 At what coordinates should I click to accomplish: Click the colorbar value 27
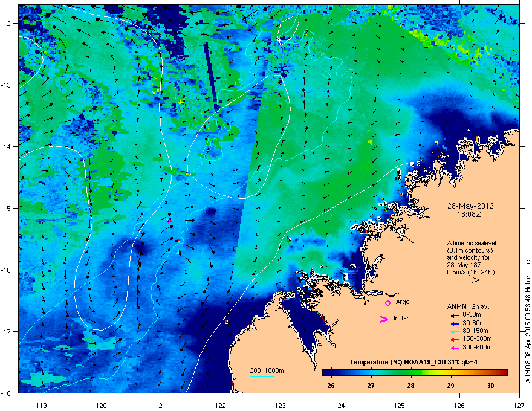[371, 386]
